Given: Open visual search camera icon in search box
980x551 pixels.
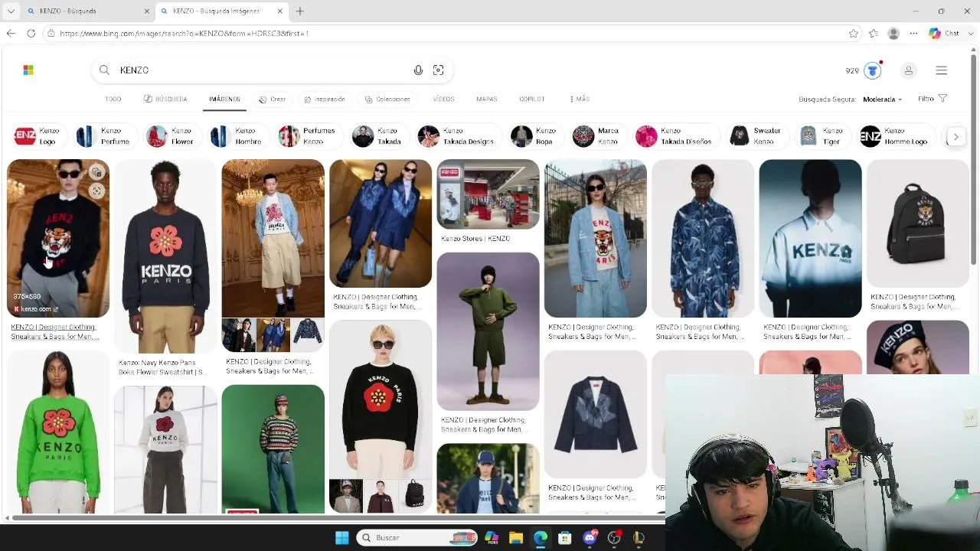Looking at the screenshot, I should pyautogui.click(x=438, y=70).
